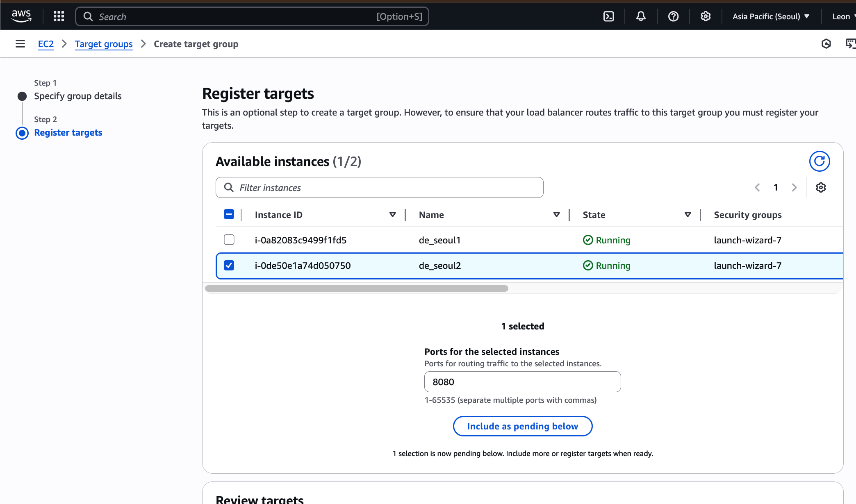The image size is (856, 504).
Task: Open table preferences gear icon
Action: tap(821, 188)
